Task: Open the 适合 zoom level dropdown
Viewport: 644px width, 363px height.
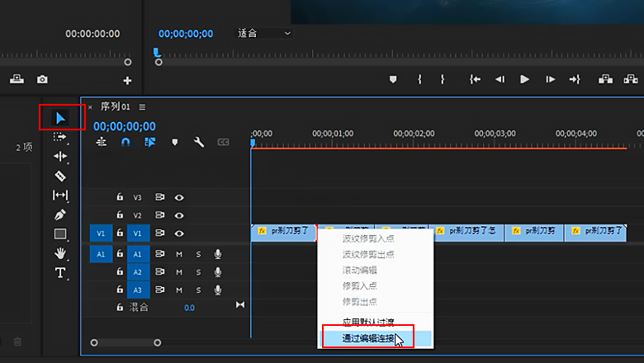Action: (x=264, y=33)
